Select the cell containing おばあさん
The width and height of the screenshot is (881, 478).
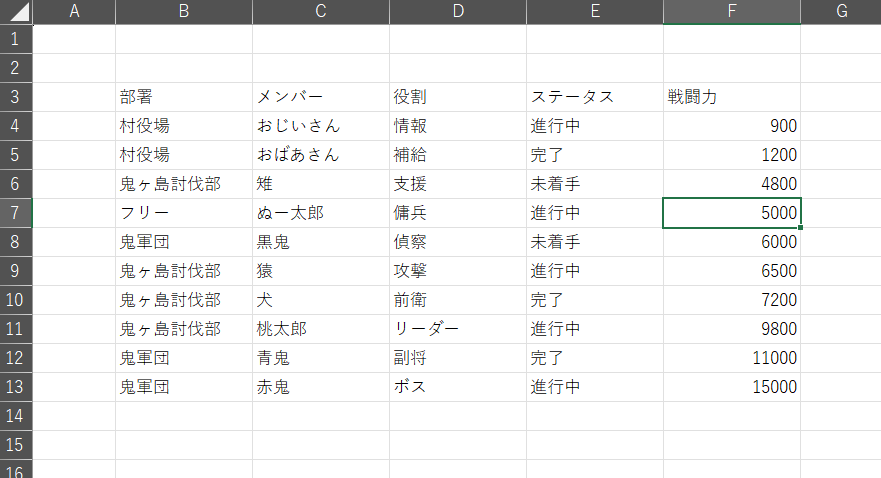point(321,155)
